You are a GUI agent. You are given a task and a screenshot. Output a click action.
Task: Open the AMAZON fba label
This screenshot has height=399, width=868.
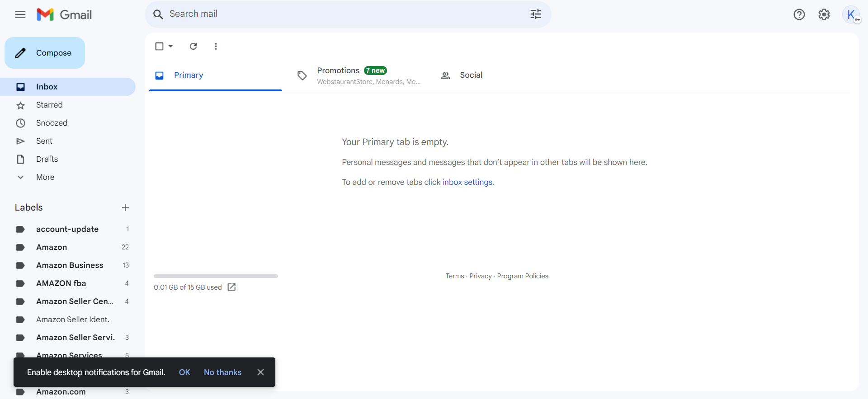(x=68, y=283)
